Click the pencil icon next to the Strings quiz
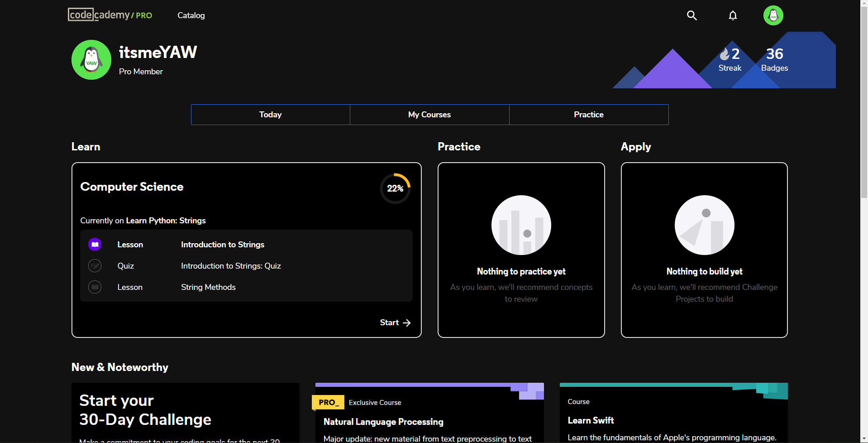This screenshot has height=443, width=868. tap(95, 265)
